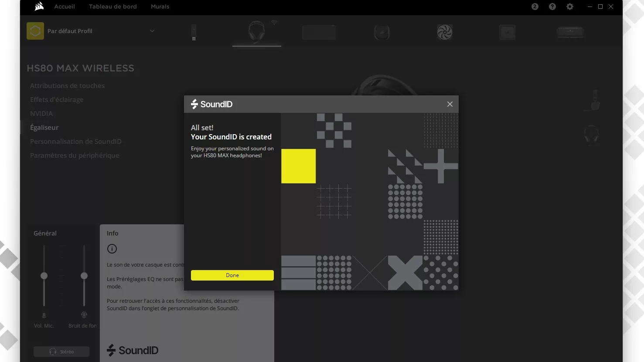
Task: Open Attributions de touches section
Action: 67,86
